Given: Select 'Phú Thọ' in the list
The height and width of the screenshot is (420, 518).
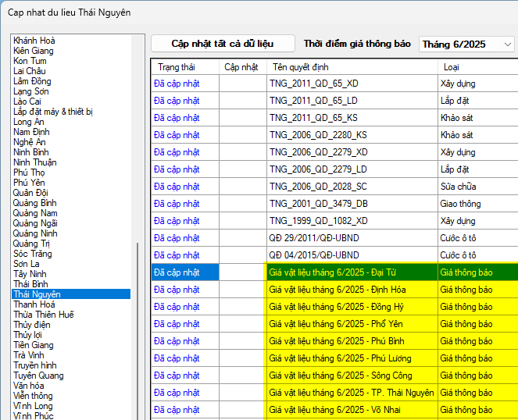Looking at the screenshot, I should (x=29, y=173).
